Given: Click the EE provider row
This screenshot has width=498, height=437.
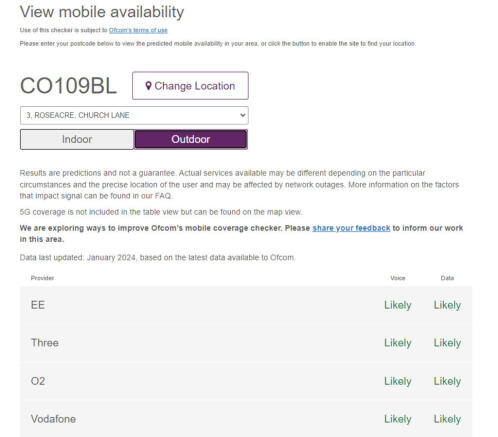Looking at the screenshot, I should 246,305.
